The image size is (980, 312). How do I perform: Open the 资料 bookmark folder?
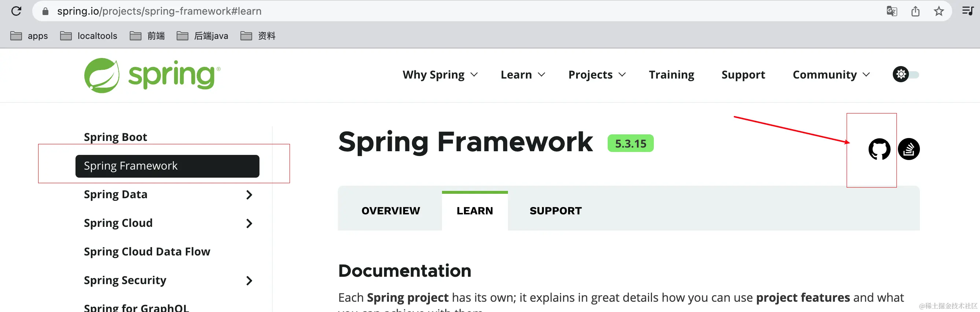pos(258,36)
